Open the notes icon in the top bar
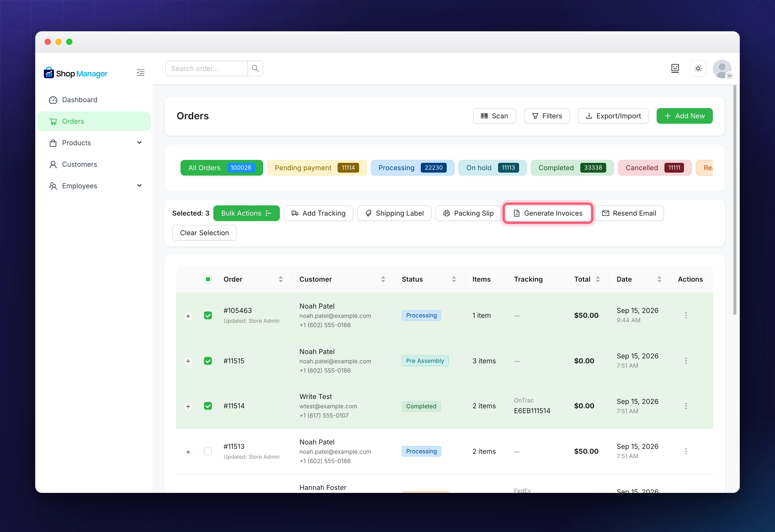Viewport: 775px width, 532px height. click(x=675, y=68)
